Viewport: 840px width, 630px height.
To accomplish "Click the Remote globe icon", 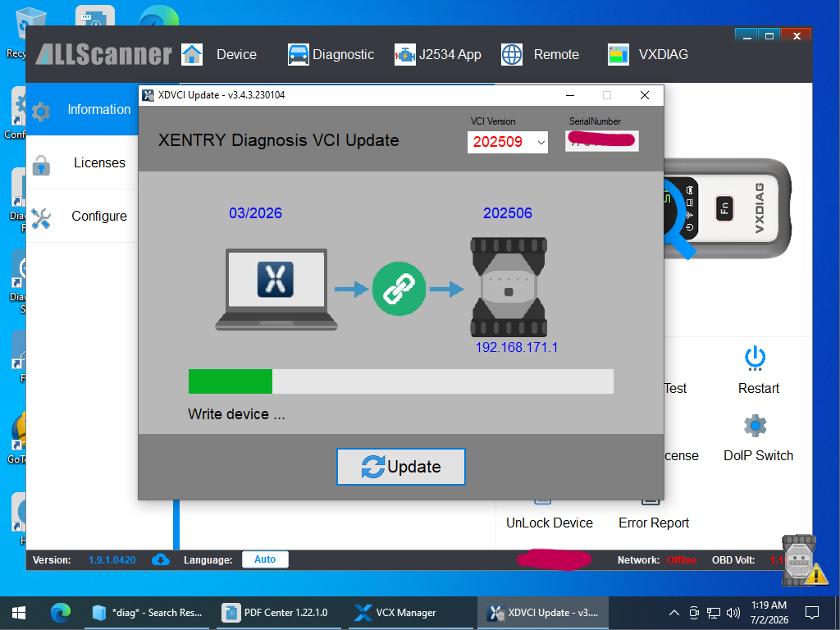I will pos(512,55).
